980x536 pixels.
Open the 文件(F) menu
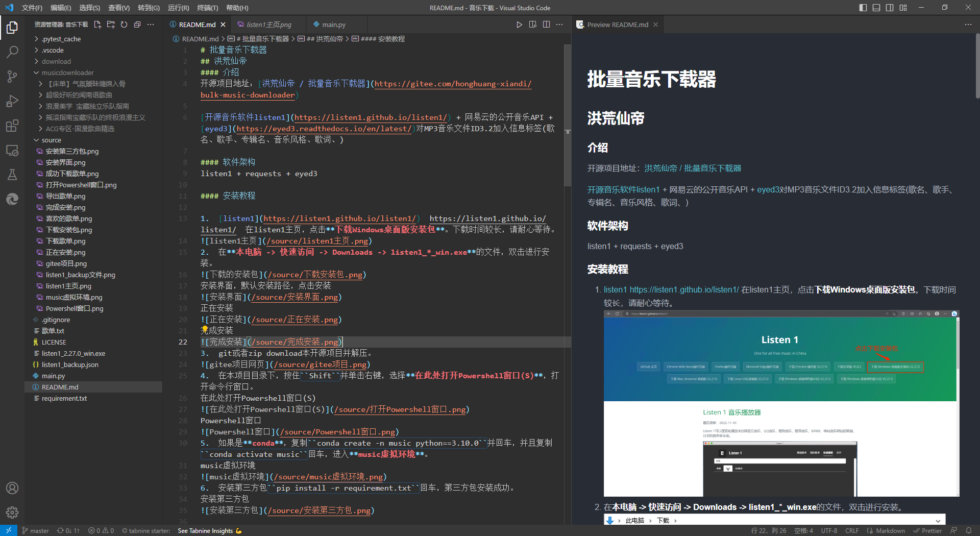[x=32, y=8]
